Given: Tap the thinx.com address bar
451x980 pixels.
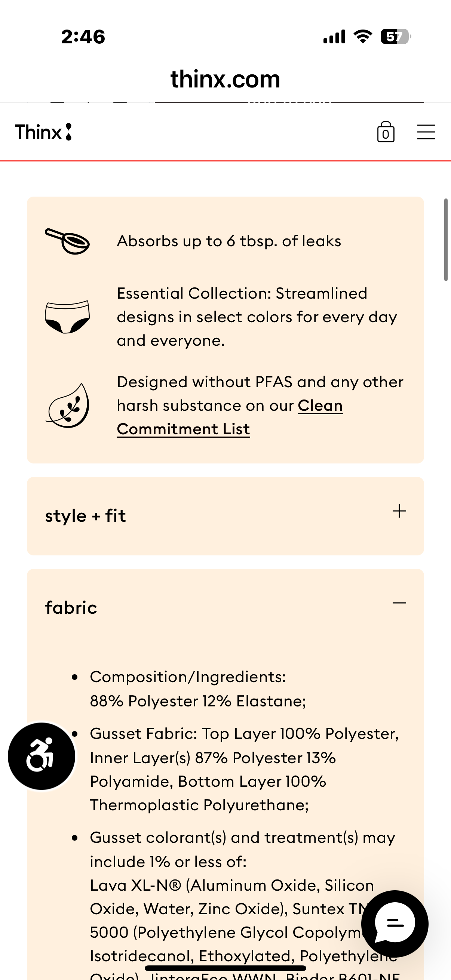Looking at the screenshot, I should [x=225, y=79].
